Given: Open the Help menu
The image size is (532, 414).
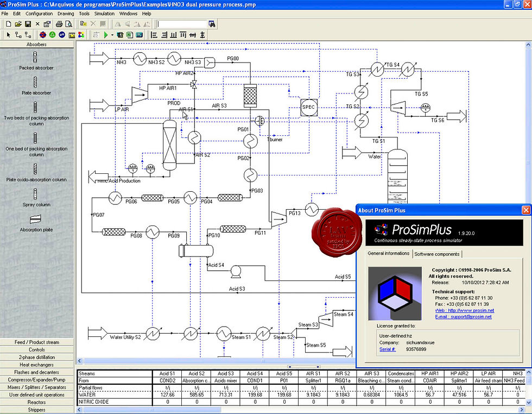Looking at the screenshot, I should pyautogui.click(x=147, y=14).
